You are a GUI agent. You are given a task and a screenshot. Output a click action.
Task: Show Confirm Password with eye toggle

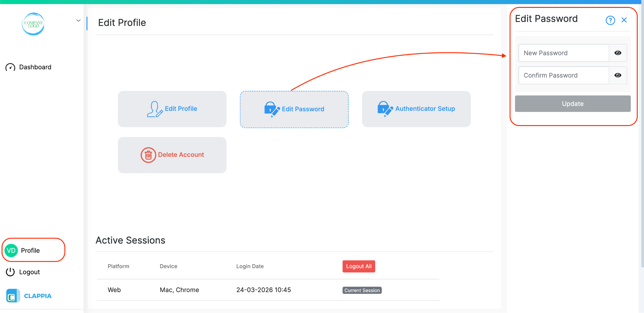tap(618, 75)
